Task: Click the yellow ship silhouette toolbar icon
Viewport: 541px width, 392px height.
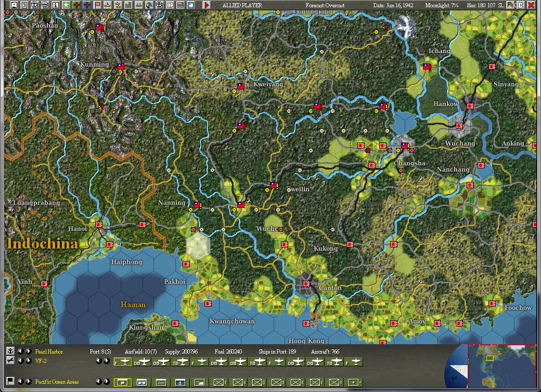Action: coord(108,5)
